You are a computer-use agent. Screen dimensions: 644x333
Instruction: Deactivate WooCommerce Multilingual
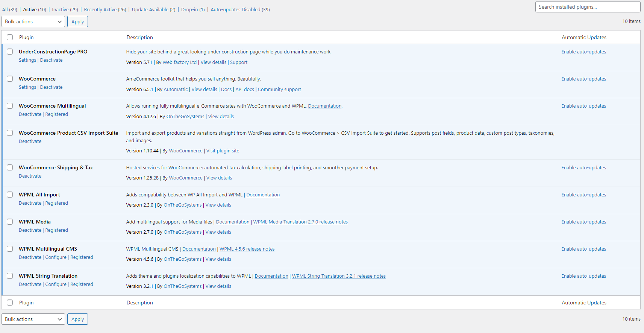click(x=30, y=114)
